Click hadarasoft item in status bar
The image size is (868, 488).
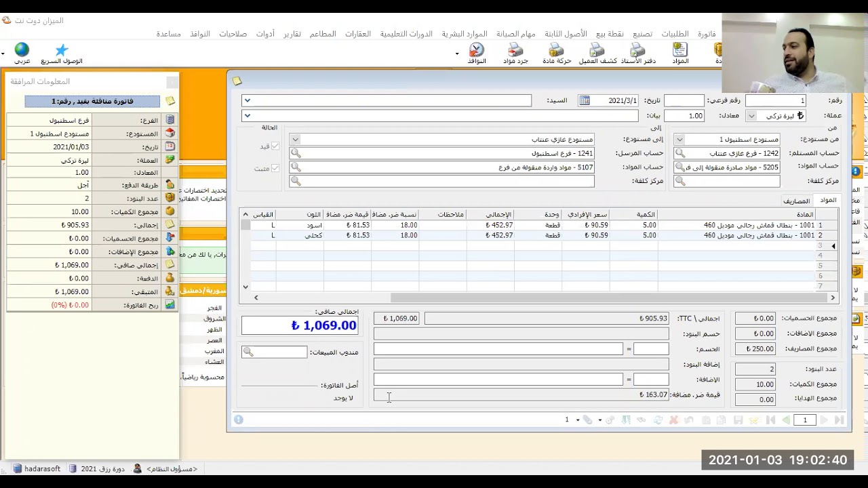(37, 468)
